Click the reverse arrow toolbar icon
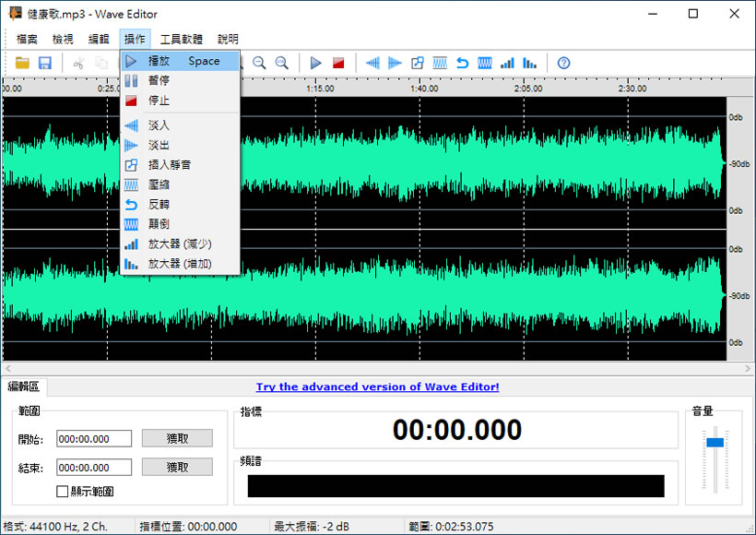The width and height of the screenshot is (756, 535). pyautogui.click(x=462, y=63)
